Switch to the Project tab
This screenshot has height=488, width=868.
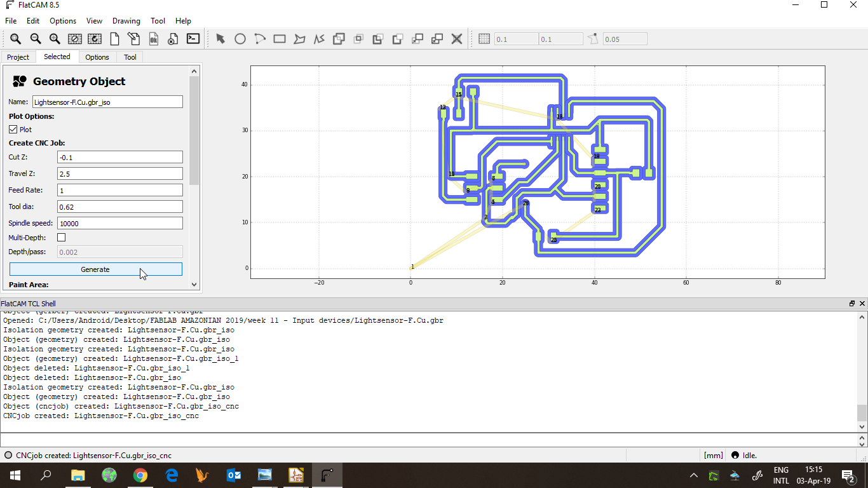tap(18, 57)
